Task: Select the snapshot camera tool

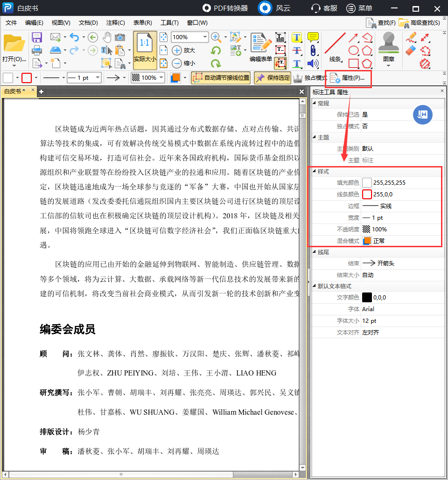Action: (119, 37)
